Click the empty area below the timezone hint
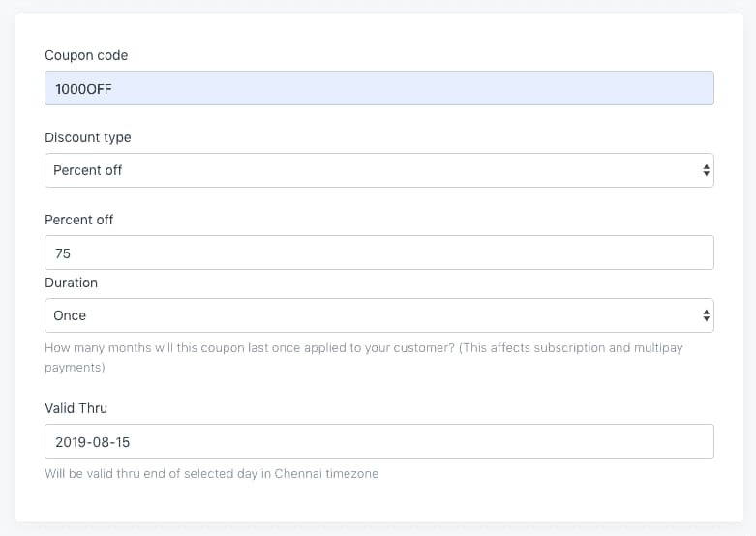Viewport: 756px width, 536px height. point(378,501)
